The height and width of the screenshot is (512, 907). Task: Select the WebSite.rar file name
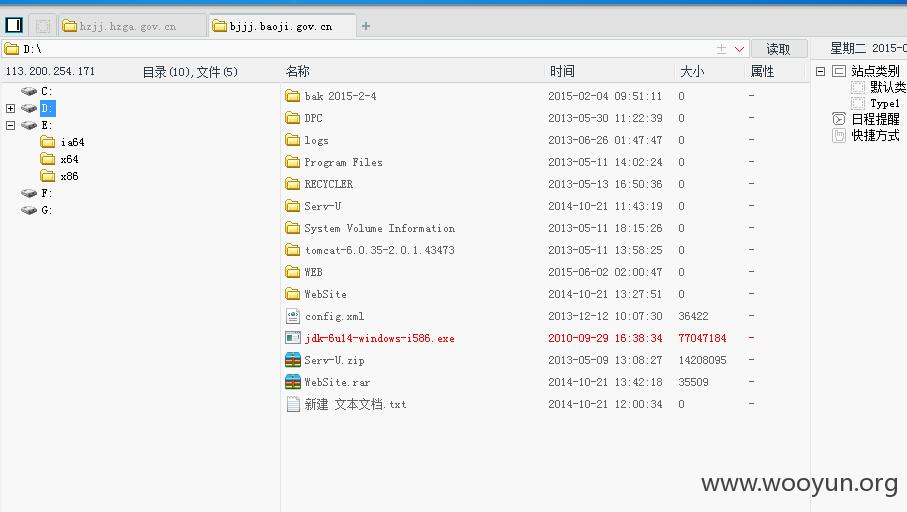337,382
